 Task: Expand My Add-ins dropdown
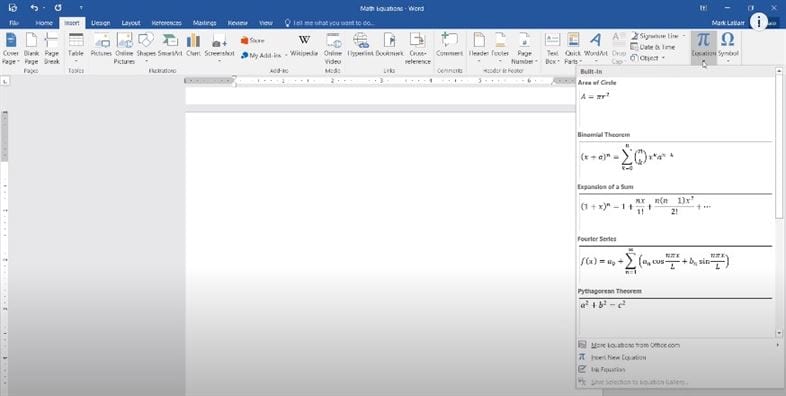point(287,55)
